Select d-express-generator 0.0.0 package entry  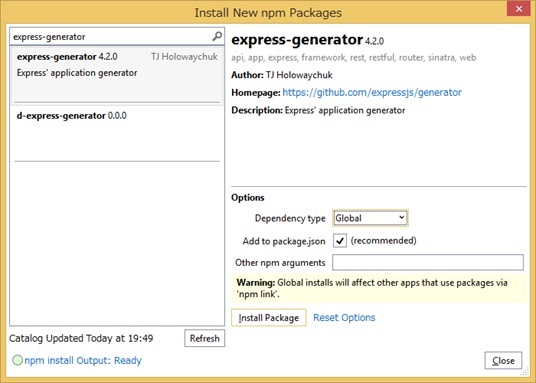[117, 133]
